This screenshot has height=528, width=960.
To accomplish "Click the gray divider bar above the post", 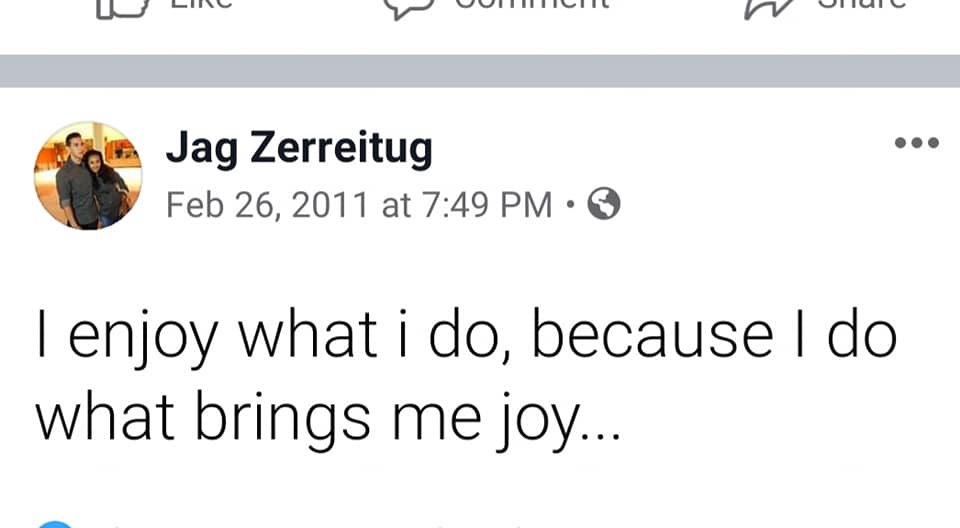I will [x=480, y=71].
